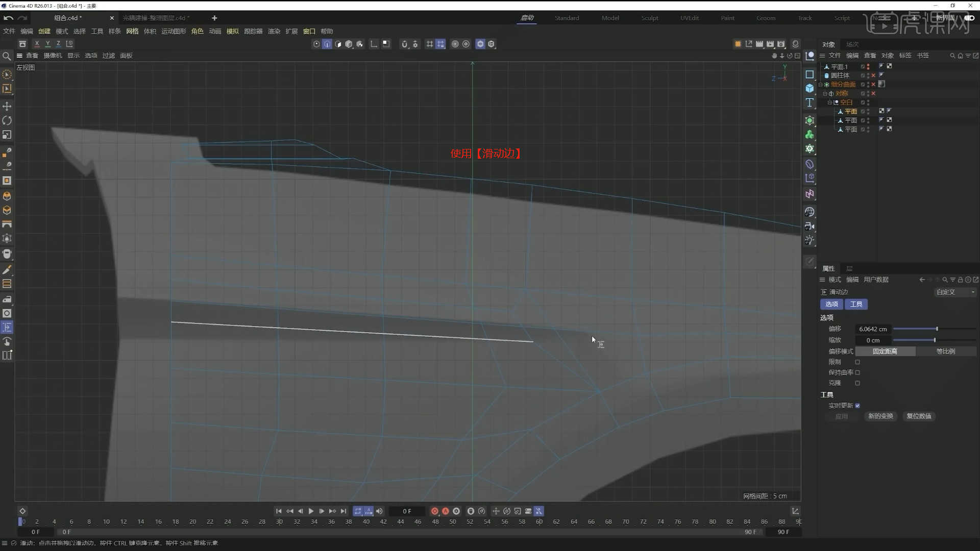Toggle the Y axis lock icon
Viewport: 980px width, 551px height.
point(47,44)
